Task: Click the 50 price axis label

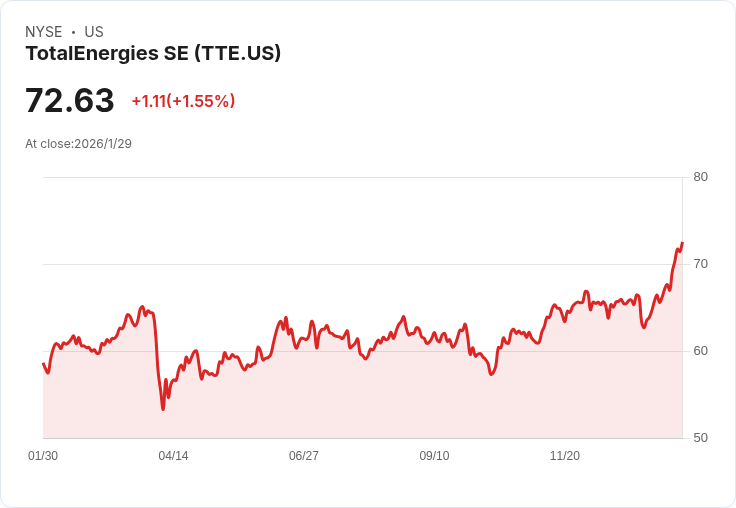Action: [x=700, y=438]
